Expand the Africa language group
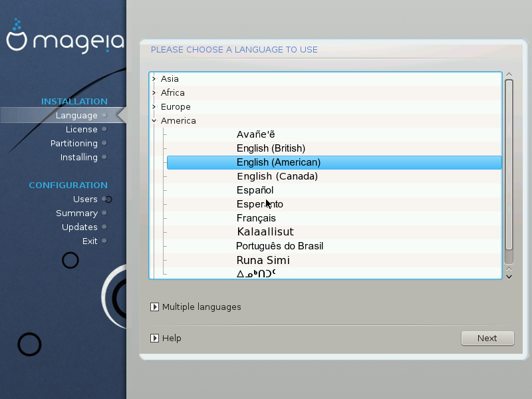 tap(154, 92)
